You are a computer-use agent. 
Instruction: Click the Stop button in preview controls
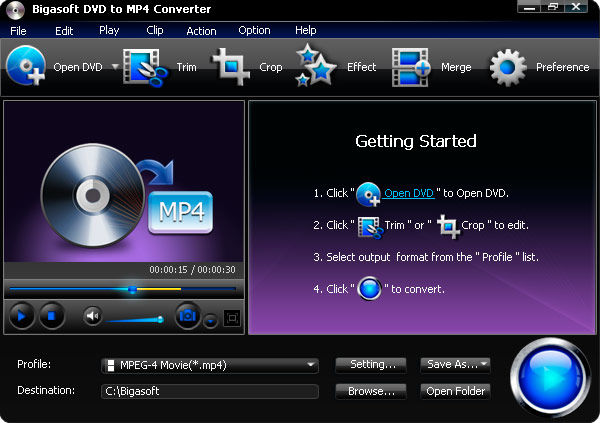[52, 316]
